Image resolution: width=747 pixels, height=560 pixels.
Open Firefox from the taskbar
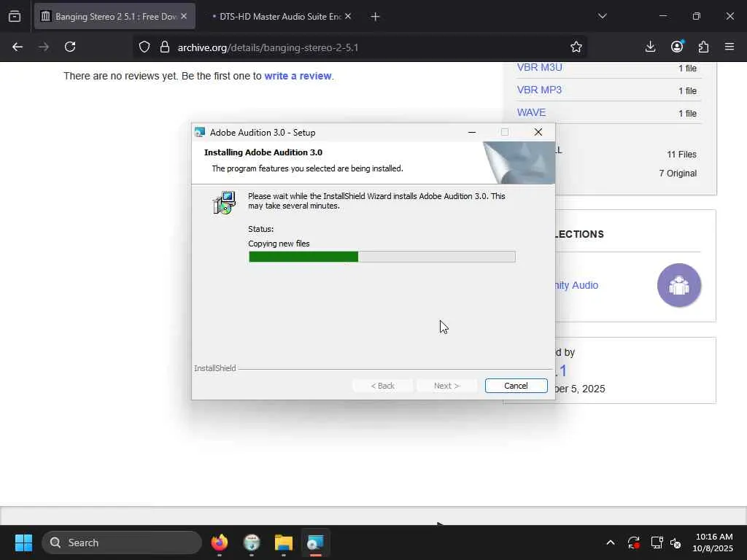[219, 542]
